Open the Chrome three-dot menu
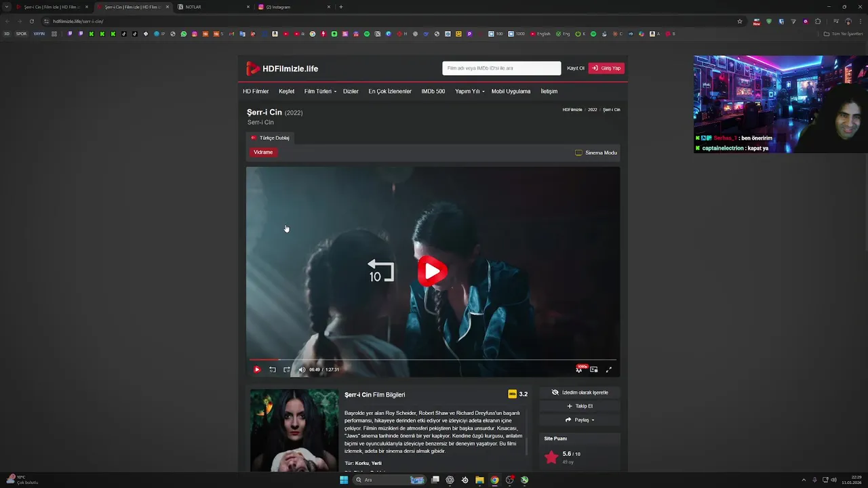Image resolution: width=868 pixels, height=488 pixels. [x=860, y=21]
